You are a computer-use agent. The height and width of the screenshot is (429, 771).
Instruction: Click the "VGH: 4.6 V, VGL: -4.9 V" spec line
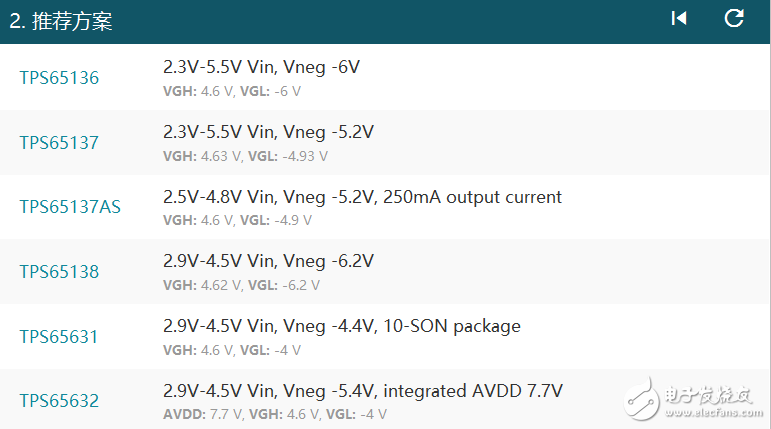[236, 220]
